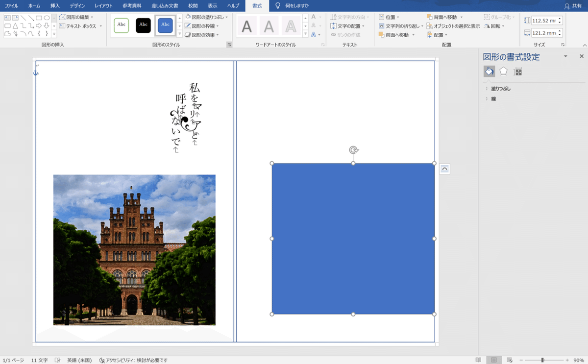Image resolution: width=588 pixels, height=364 pixels.
Task: Switch to Print Layout view icon
Action: [x=494, y=360]
